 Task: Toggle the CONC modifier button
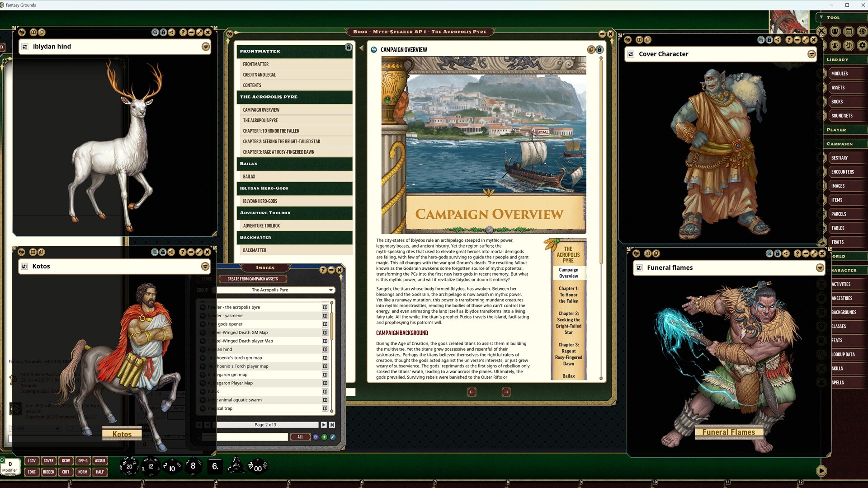(x=32, y=472)
